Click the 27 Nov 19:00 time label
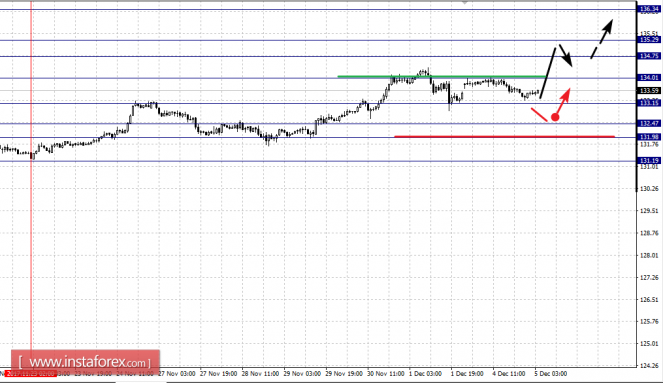The image size is (663, 383). click(x=219, y=374)
